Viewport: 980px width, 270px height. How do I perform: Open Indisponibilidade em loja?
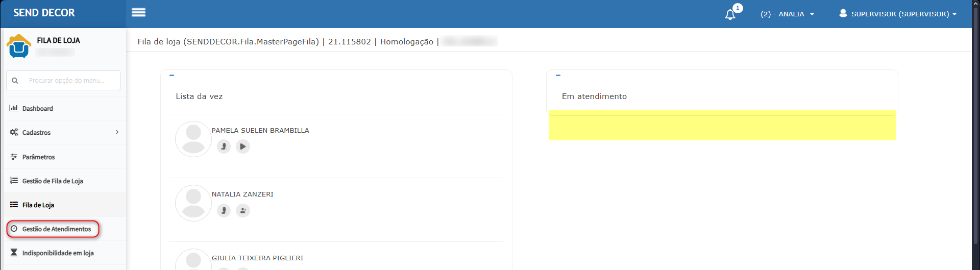click(x=64, y=253)
